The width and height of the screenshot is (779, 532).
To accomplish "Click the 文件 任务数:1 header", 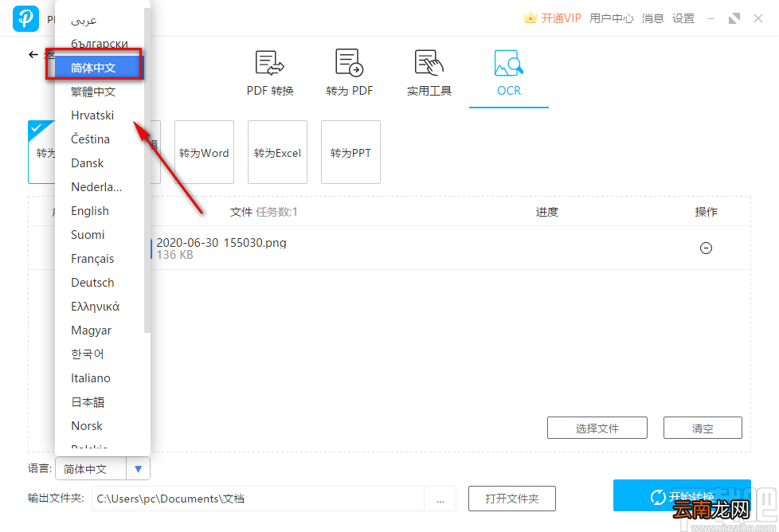I will pyautogui.click(x=264, y=212).
